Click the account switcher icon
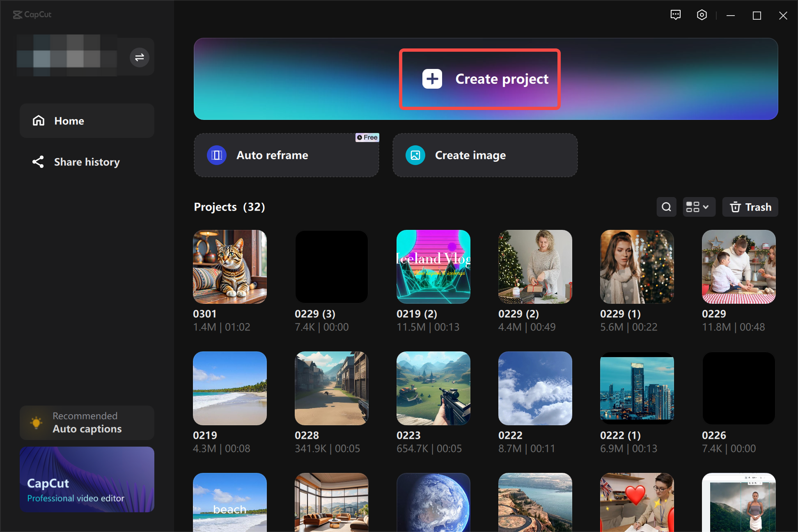798x532 pixels. 140,57
